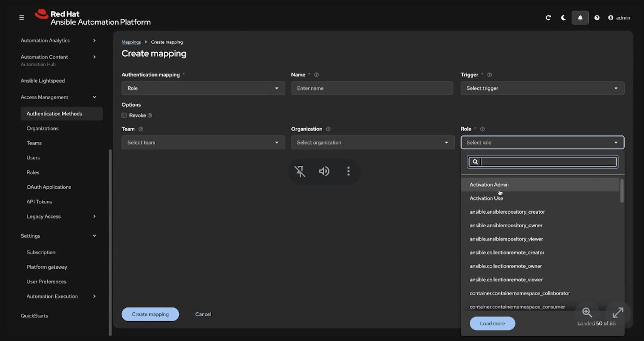Open the admin user menu
Image resolution: width=644 pixels, height=341 pixels.
click(619, 18)
